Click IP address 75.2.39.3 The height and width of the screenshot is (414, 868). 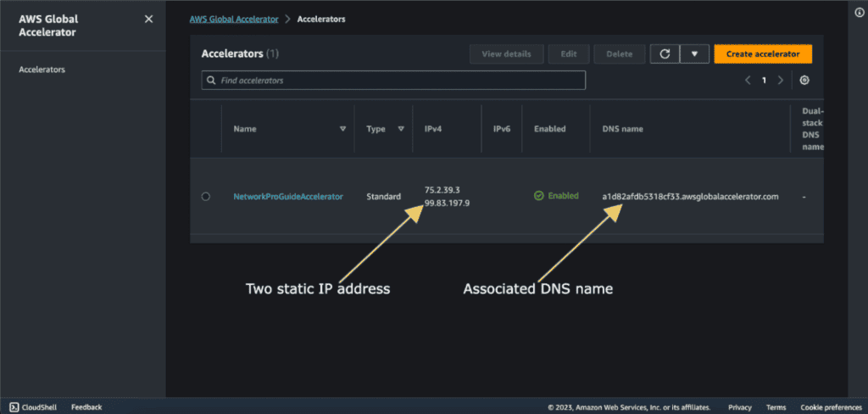pyautogui.click(x=442, y=190)
